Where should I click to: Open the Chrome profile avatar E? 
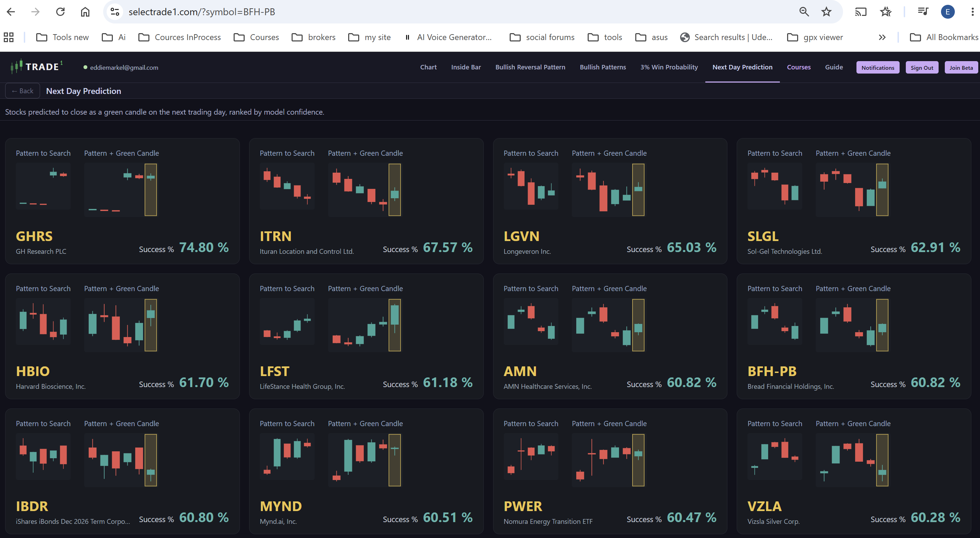(948, 12)
